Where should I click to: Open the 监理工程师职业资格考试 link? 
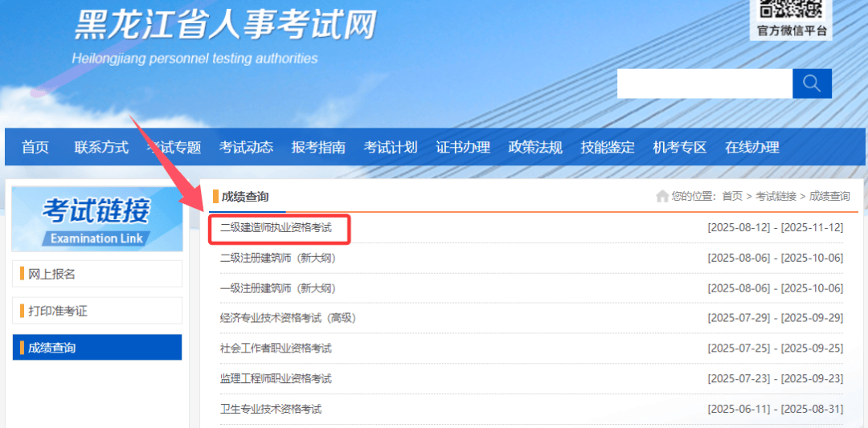click(276, 378)
